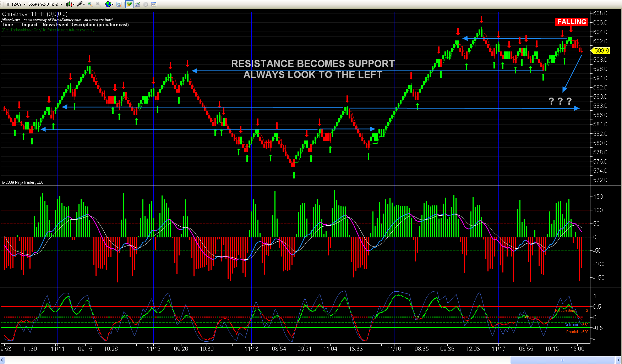Image resolution: width=622 pixels, height=364 pixels.
Task: Click the globe icon in the toolbar
Action: pos(108,4)
